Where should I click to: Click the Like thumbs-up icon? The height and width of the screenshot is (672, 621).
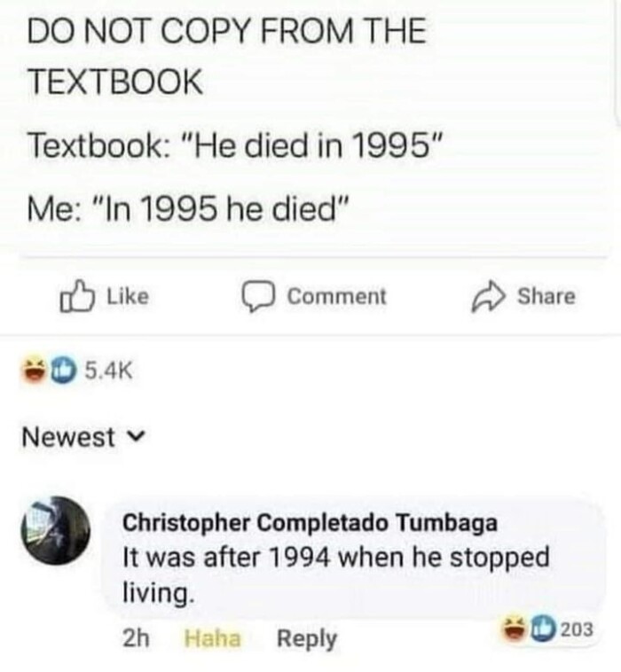coord(77,296)
